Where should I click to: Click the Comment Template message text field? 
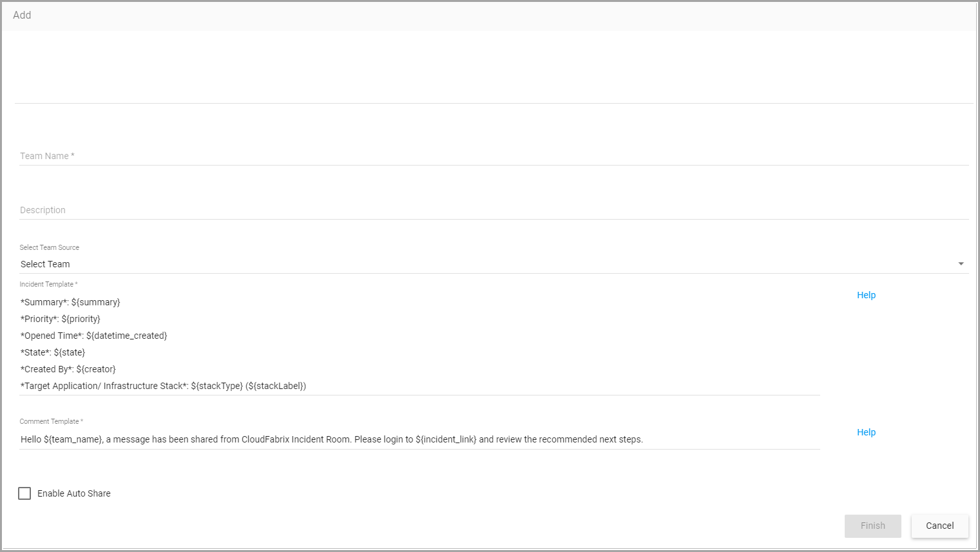(x=419, y=439)
